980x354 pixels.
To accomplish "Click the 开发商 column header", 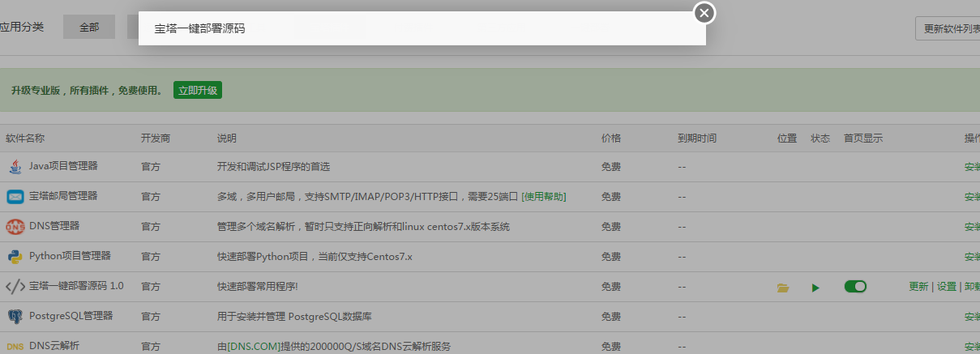I will click(156, 139).
